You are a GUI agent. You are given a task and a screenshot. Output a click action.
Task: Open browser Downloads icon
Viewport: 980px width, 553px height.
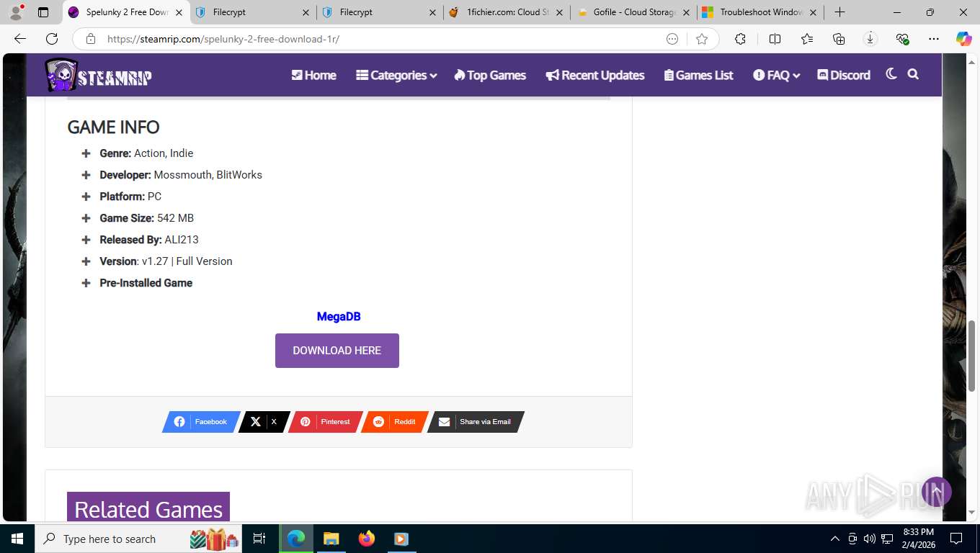(x=870, y=39)
